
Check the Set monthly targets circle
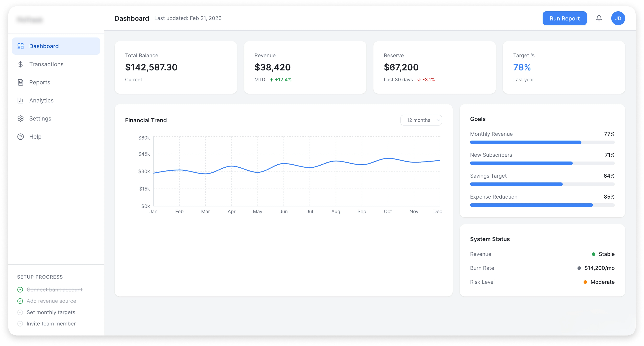click(x=20, y=312)
